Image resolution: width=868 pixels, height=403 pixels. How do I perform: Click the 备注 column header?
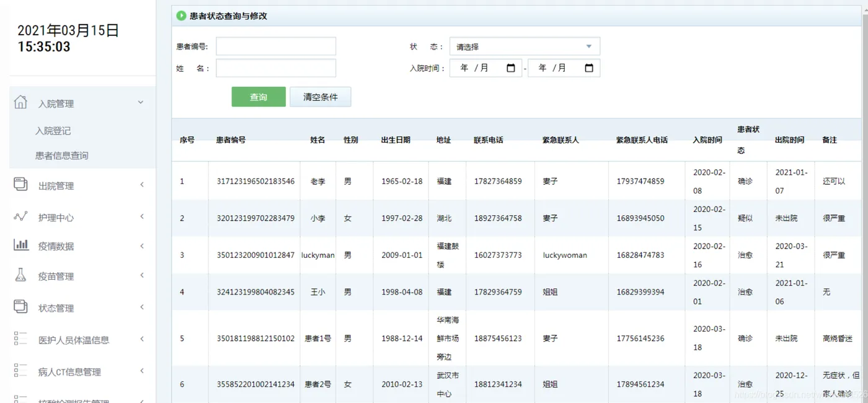[830, 140]
